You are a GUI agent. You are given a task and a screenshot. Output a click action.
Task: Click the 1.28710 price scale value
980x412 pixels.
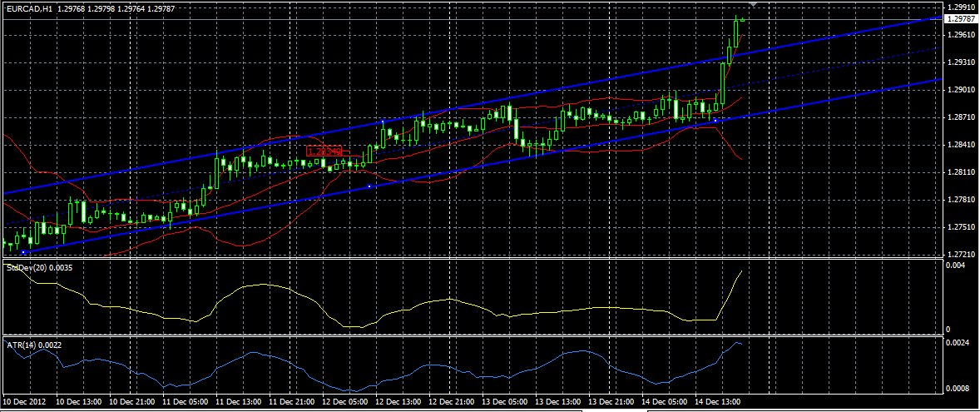pos(961,117)
